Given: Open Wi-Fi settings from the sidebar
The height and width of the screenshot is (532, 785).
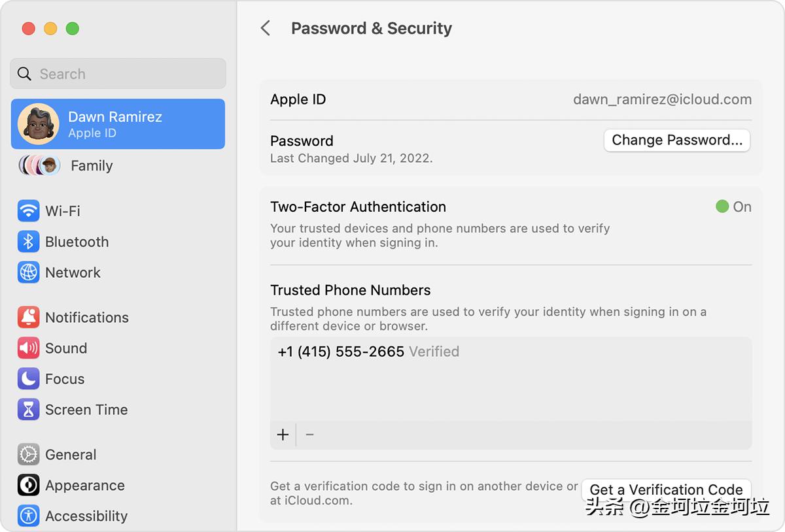Looking at the screenshot, I should click(63, 210).
